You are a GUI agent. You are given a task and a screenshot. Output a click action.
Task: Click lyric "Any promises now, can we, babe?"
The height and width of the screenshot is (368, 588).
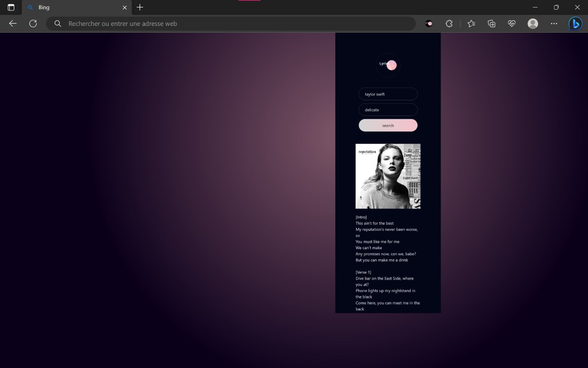click(385, 254)
